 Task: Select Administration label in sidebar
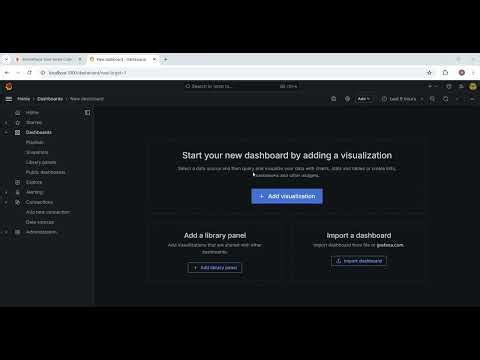[41, 232]
